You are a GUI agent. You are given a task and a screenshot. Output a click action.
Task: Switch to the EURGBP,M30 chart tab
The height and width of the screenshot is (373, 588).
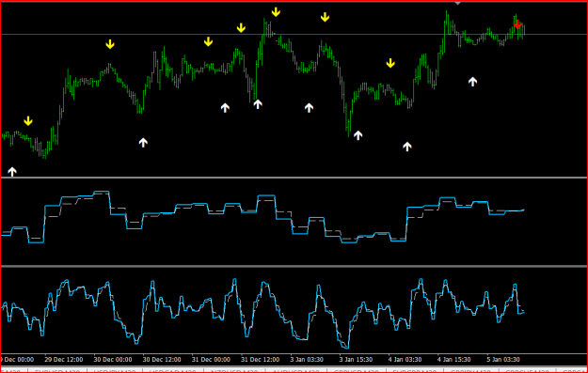(x=414, y=371)
